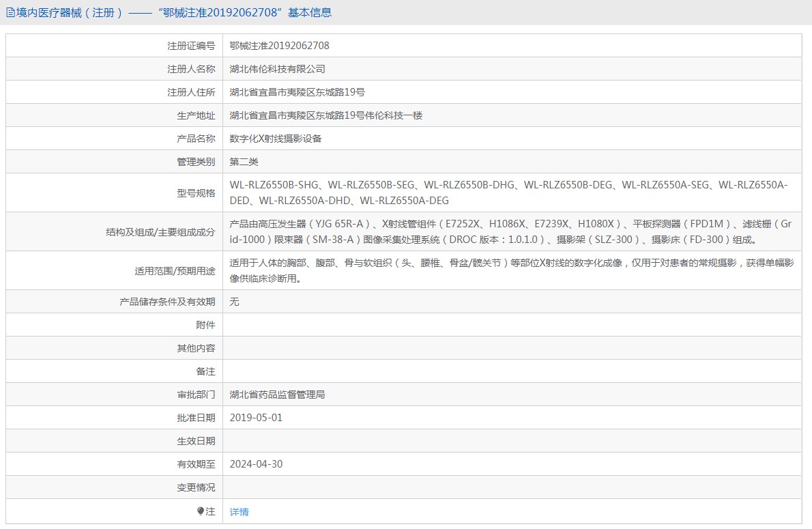This screenshot has width=812, height=529.
Task: Click product name 数字化X射线摄影设备
Action: click(275, 139)
